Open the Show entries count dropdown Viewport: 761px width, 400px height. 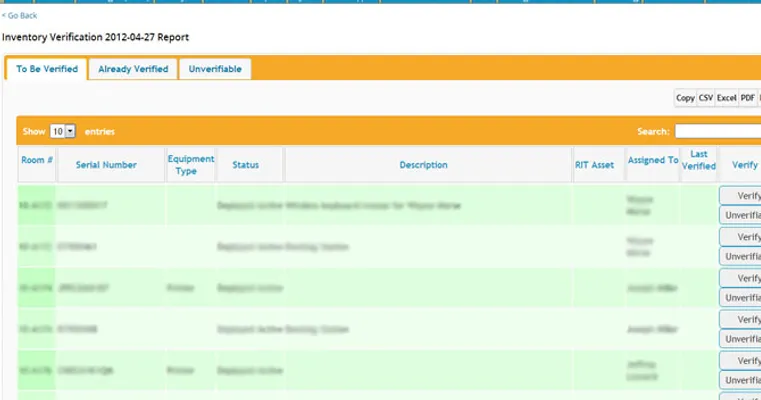[63, 131]
